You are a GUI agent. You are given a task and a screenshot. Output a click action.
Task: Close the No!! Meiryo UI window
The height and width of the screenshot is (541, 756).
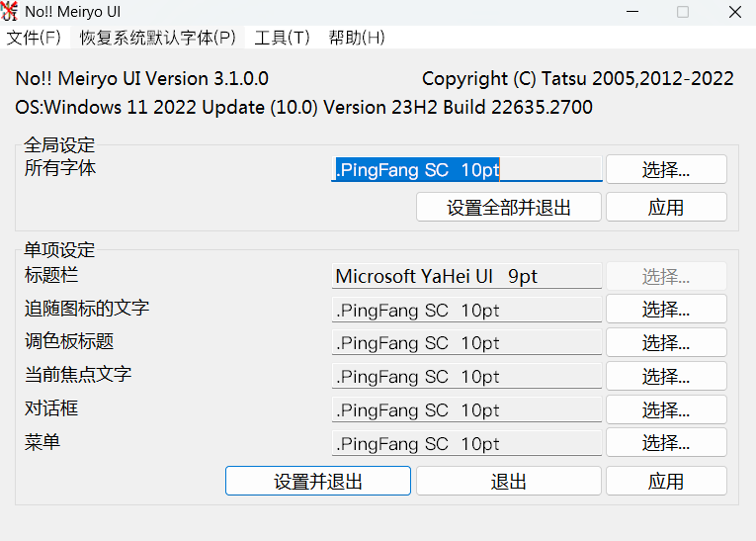[734, 12]
